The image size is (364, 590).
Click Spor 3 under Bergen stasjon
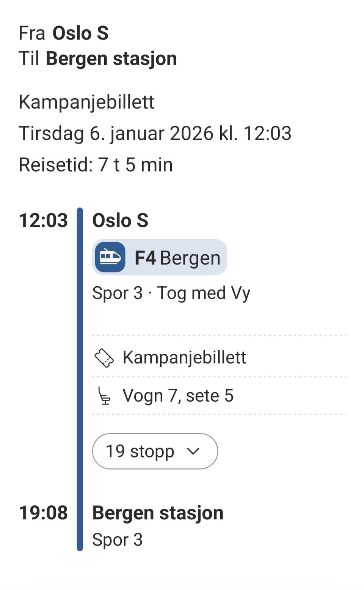[117, 540]
